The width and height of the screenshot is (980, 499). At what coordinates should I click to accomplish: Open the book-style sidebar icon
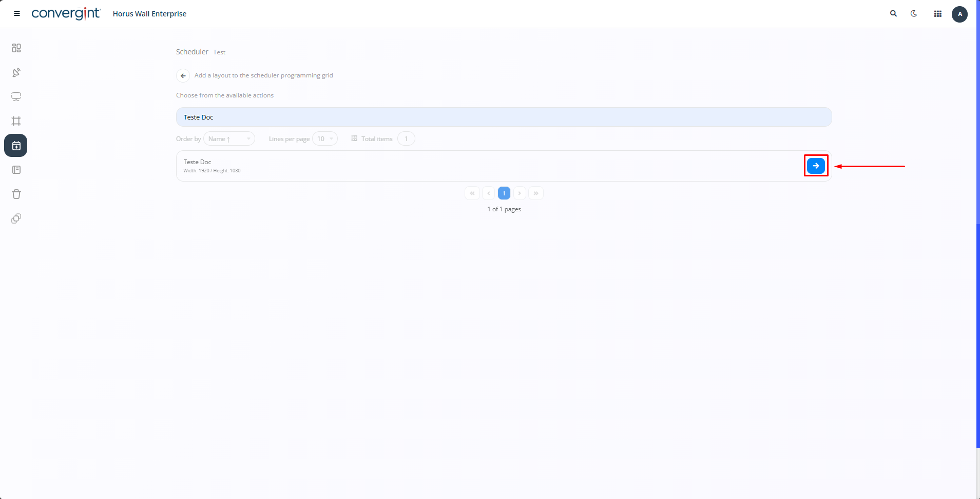(16, 170)
